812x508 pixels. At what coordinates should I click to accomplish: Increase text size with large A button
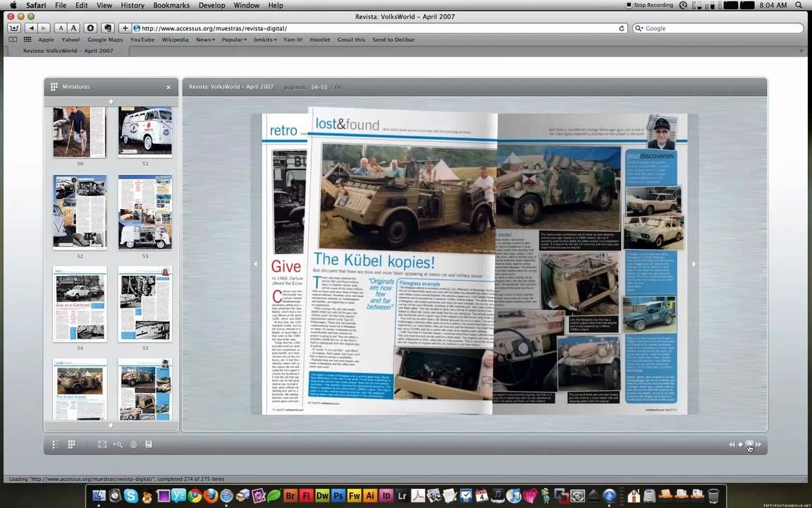point(73,28)
